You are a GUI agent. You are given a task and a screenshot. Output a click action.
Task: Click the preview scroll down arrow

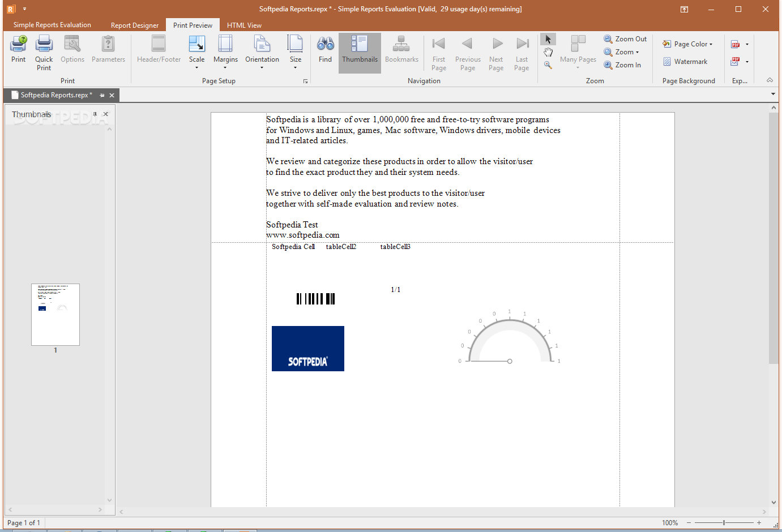[x=774, y=502]
